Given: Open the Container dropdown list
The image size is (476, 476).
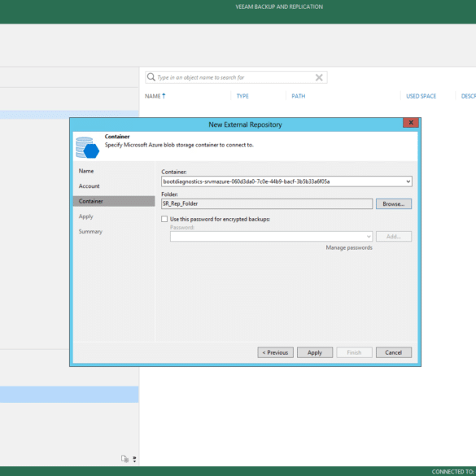Looking at the screenshot, I should pos(408,181).
